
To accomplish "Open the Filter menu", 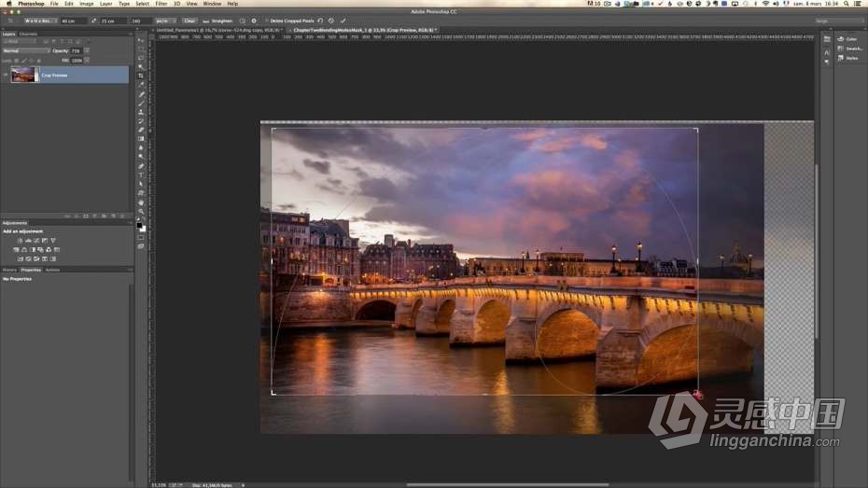I will click(x=161, y=4).
